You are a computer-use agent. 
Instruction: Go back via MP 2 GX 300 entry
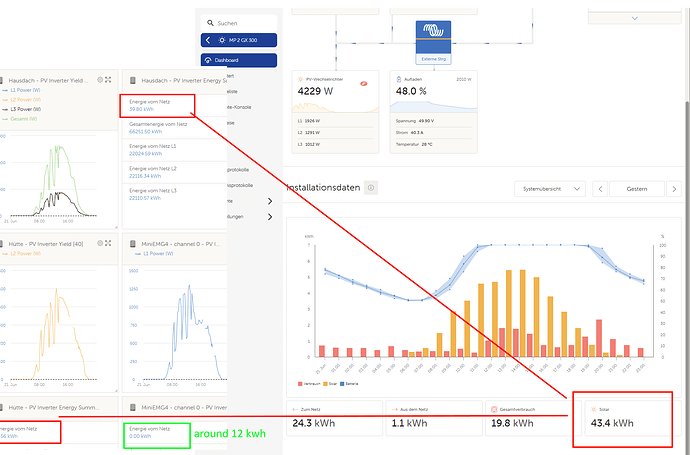tap(239, 40)
